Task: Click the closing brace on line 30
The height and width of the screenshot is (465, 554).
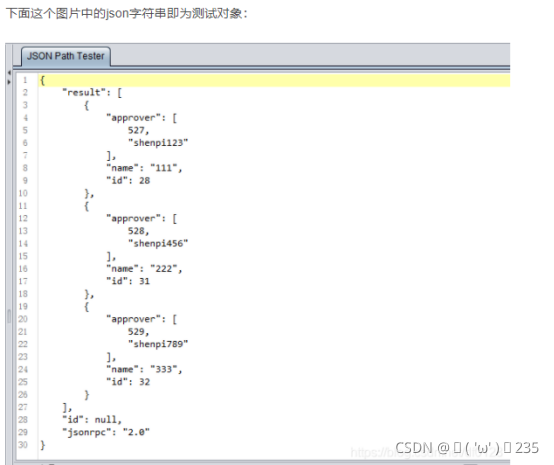Action: pyautogui.click(x=42, y=445)
